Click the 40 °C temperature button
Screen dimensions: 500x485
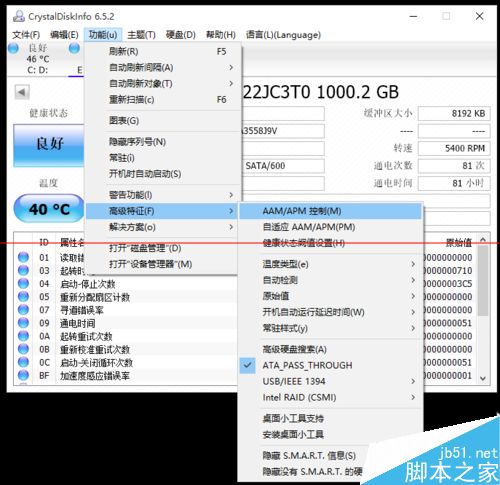[49, 209]
